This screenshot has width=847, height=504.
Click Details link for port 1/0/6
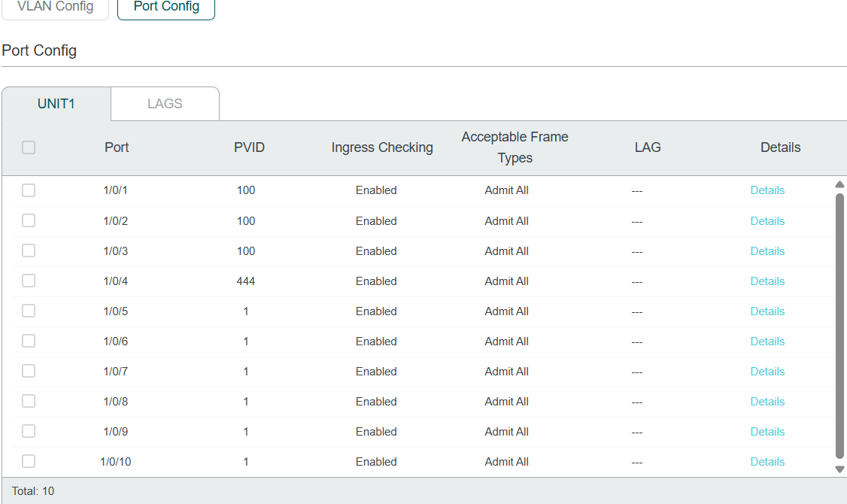tap(767, 342)
